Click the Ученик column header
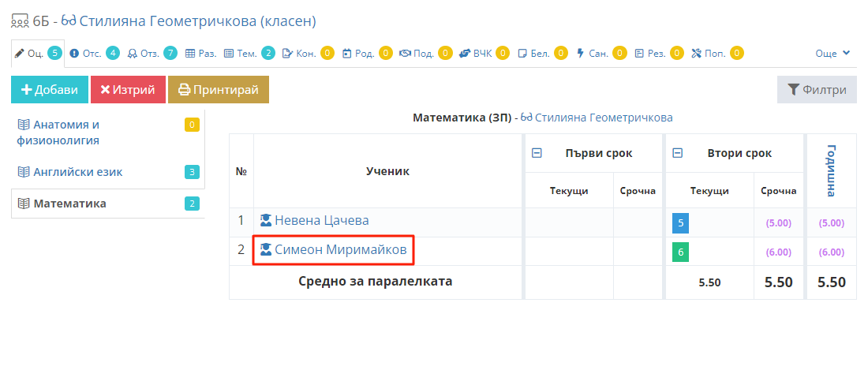This screenshot has width=868, height=370. click(387, 171)
